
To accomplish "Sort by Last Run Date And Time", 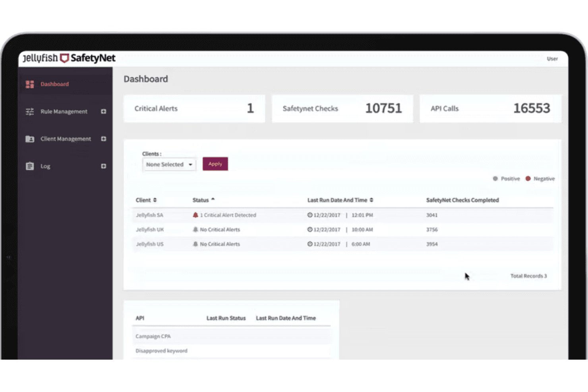I will [340, 200].
